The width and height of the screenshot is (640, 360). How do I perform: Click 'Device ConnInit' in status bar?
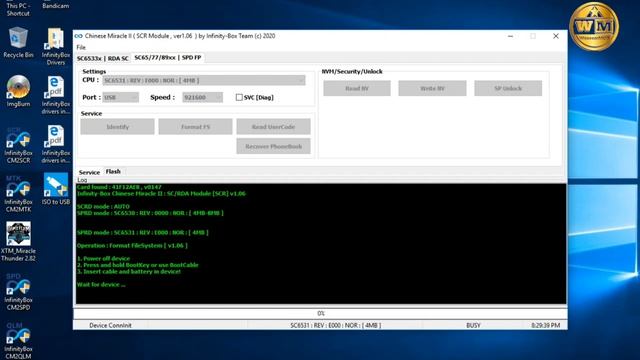coord(110,325)
